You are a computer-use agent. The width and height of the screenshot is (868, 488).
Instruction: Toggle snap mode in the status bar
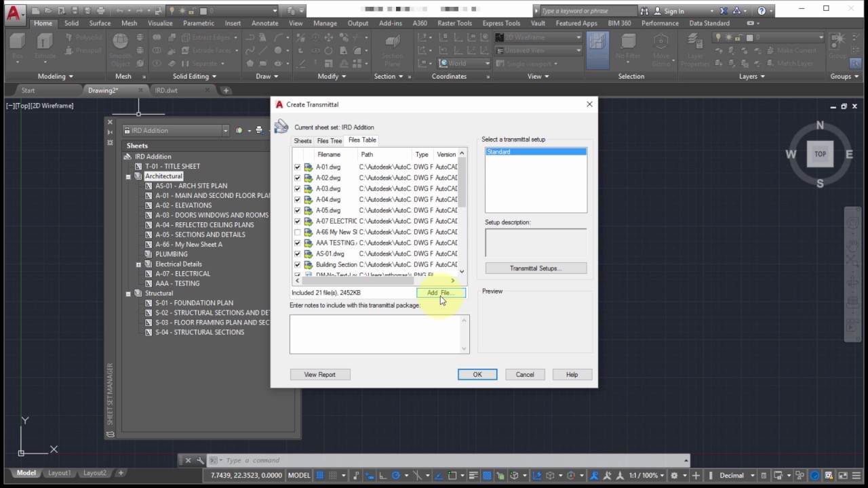pyautogui.click(x=333, y=475)
